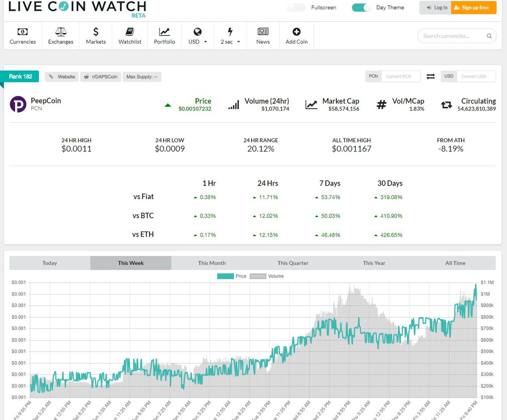Open the Exchanges scales icon
Screen dimensions: 507x420
coord(61,32)
